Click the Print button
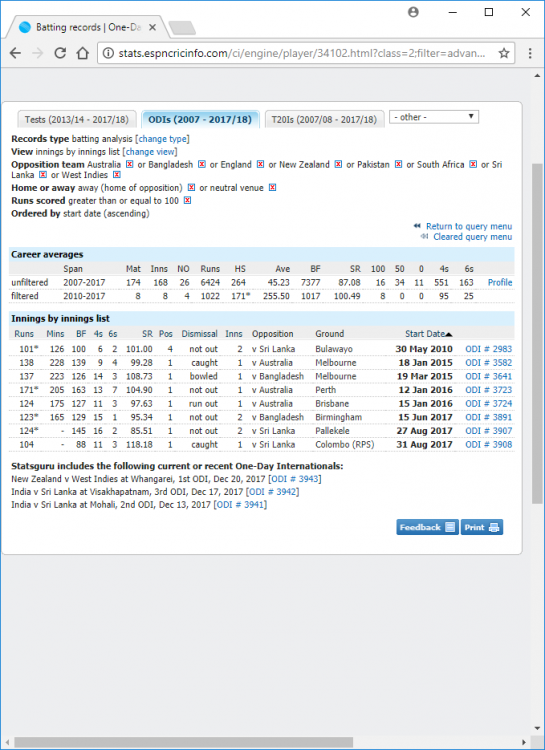The height and width of the screenshot is (750, 545). point(481,527)
